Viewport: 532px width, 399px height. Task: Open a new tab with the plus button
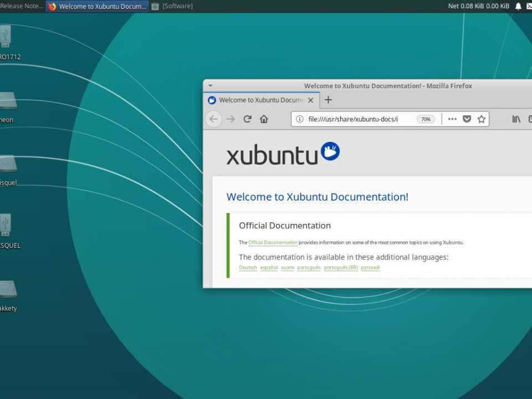pyautogui.click(x=328, y=100)
